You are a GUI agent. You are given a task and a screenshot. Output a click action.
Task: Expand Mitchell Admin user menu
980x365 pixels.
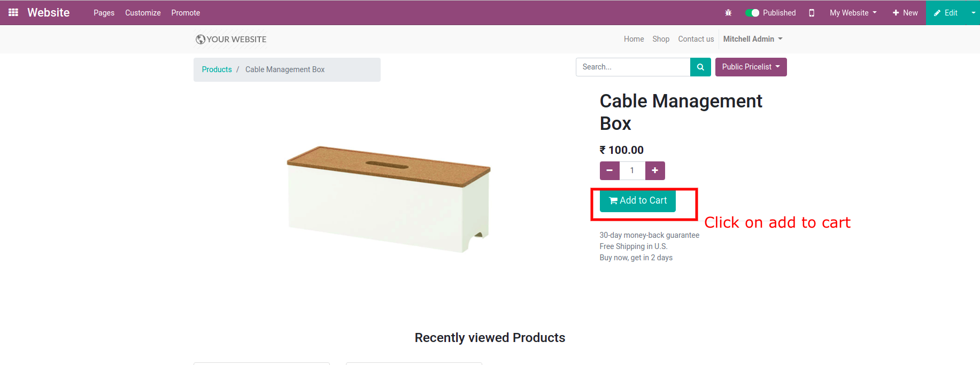[x=753, y=39]
